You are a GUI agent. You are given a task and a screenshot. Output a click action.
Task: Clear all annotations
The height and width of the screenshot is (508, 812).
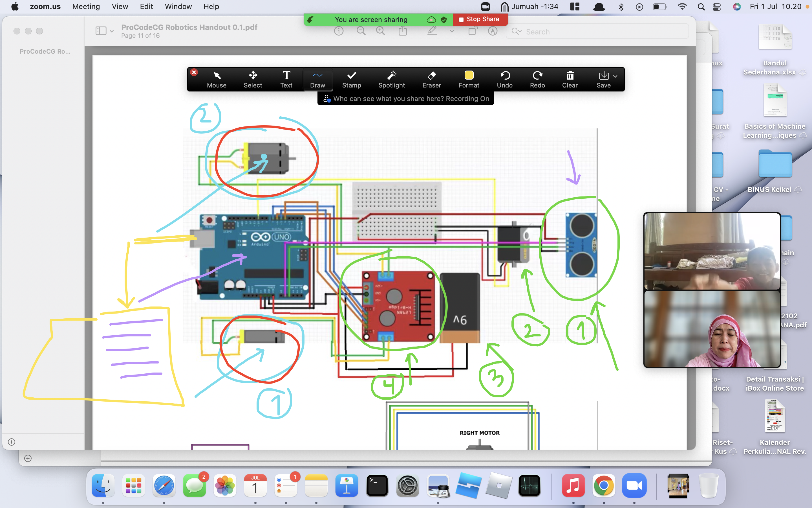point(570,80)
